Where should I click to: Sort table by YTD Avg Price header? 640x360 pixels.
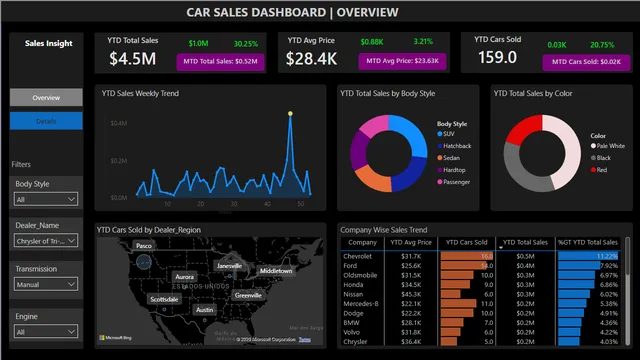pos(411,242)
